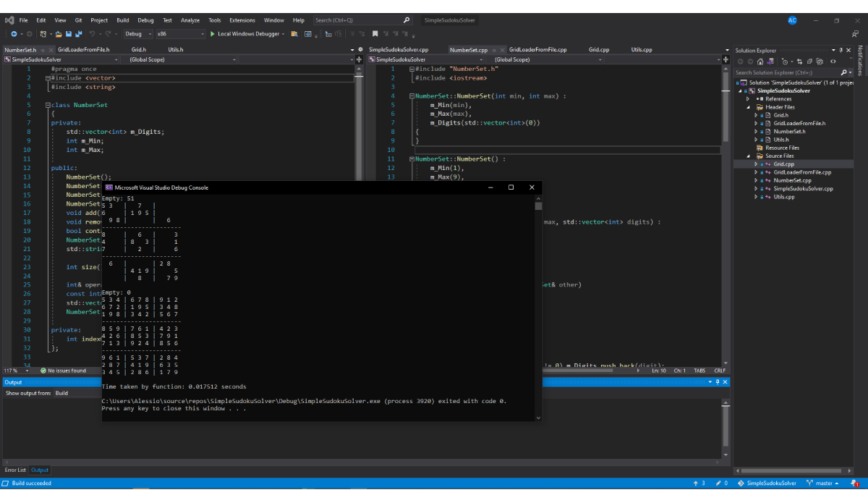Click unpushed commits indicator showing 3
868x503 pixels.
click(698, 483)
